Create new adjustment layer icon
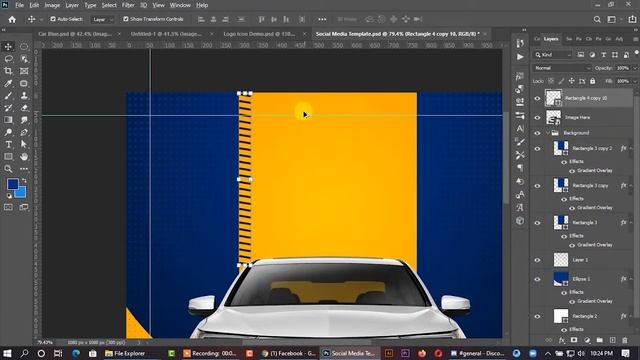 point(587,340)
